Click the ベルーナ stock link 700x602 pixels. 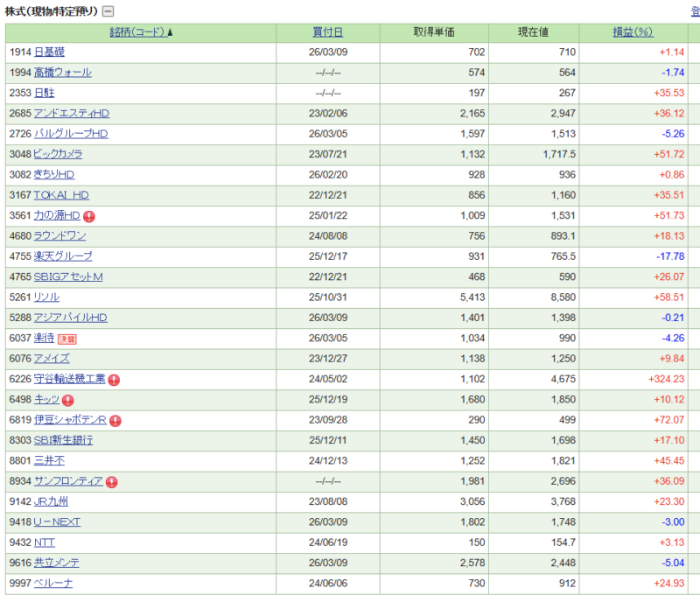coord(52,584)
